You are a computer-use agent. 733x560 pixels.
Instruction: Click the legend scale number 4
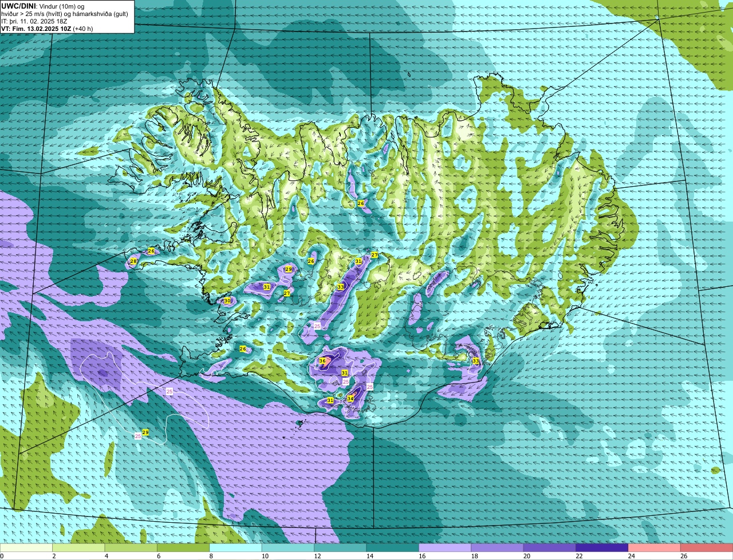click(x=107, y=556)
